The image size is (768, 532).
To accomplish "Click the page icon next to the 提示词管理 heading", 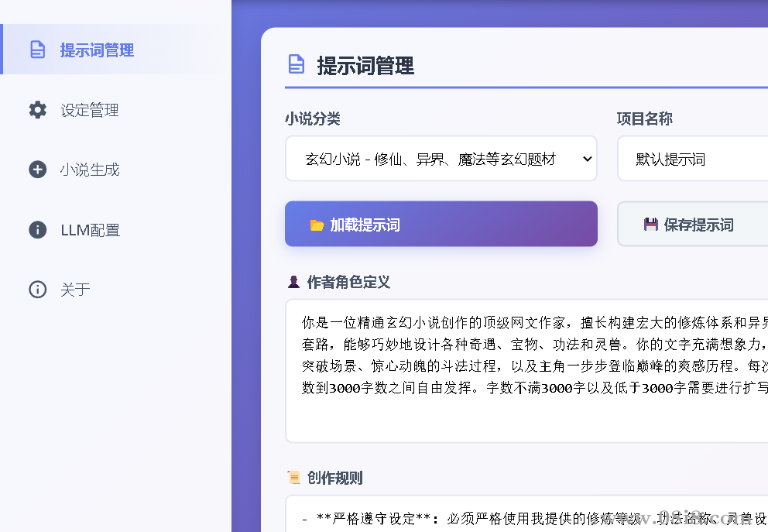I will coord(297,65).
